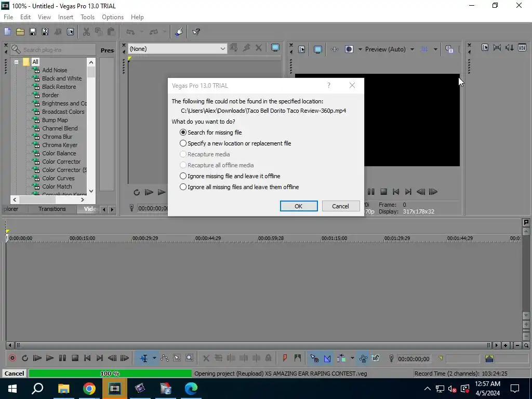Toggle Automatic Crossfades icon
Screen dimensions: 532x399
[x=327, y=358]
